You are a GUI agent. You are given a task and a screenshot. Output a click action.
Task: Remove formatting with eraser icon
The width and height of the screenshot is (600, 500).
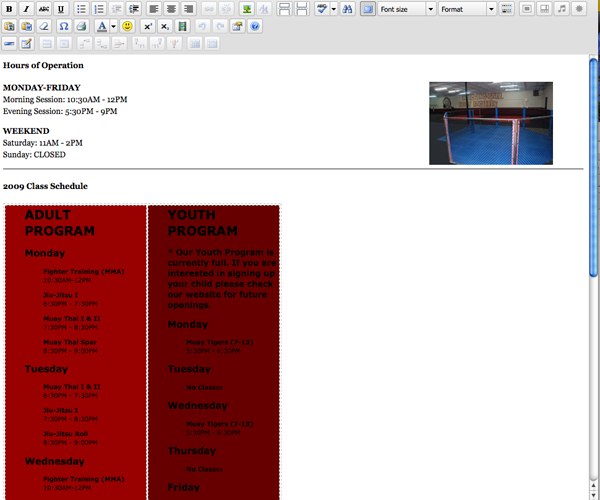44,26
